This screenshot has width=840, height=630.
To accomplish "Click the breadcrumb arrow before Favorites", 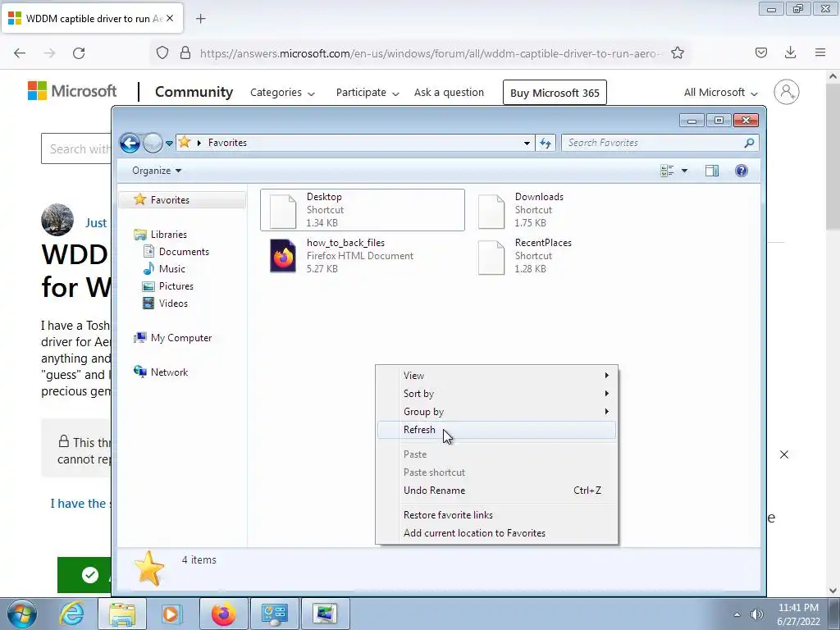I will click(x=199, y=143).
